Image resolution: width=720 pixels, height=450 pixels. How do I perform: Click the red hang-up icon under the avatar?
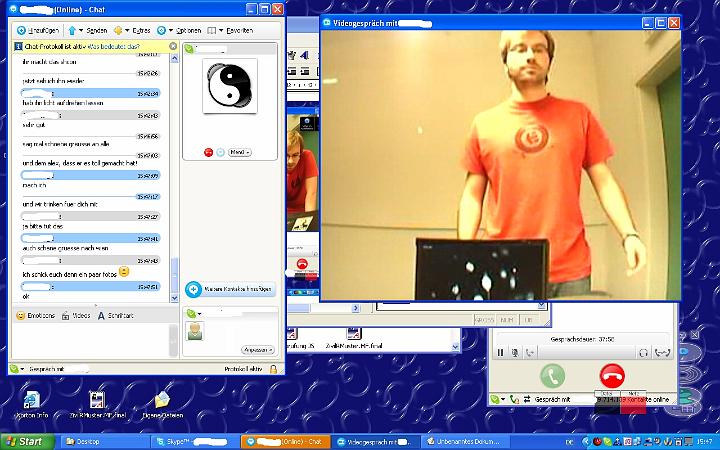click(208, 152)
